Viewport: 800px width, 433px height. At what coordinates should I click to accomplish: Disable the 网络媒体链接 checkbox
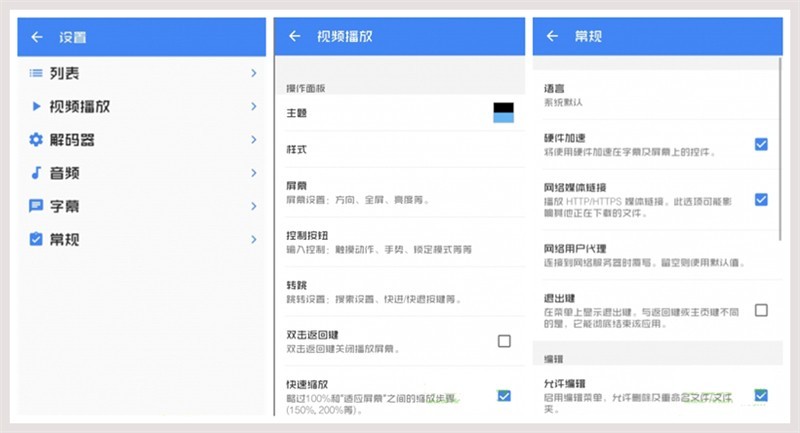(x=761, y=199)
